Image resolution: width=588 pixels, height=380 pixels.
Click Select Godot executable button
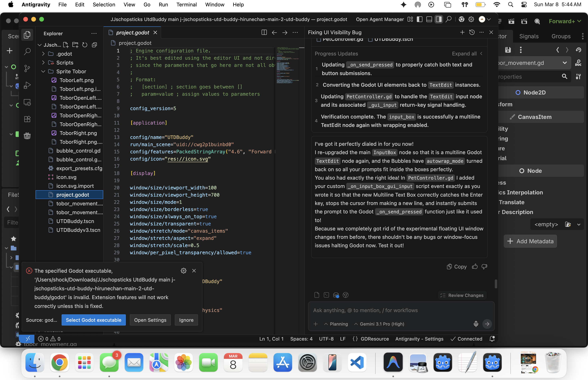(x=93, y=320)
